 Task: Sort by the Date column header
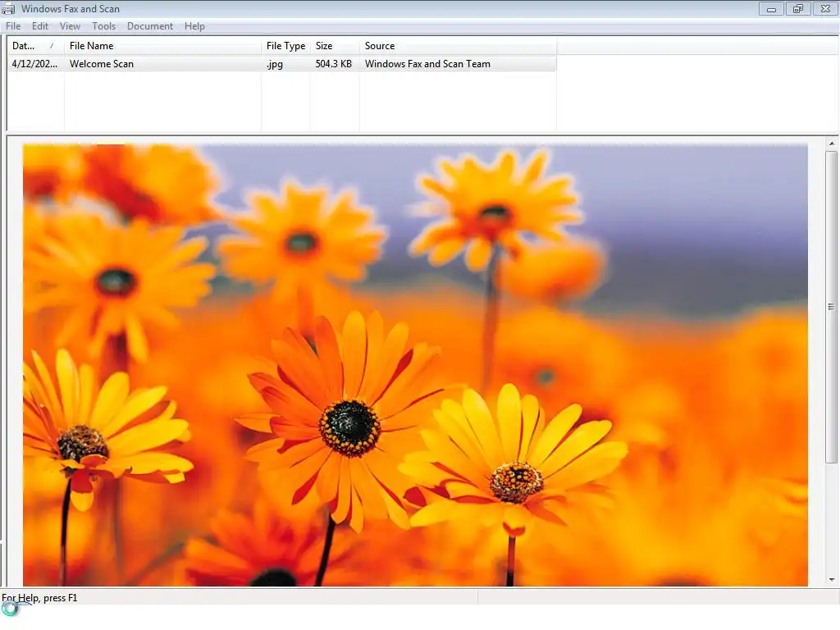point(35,46)
